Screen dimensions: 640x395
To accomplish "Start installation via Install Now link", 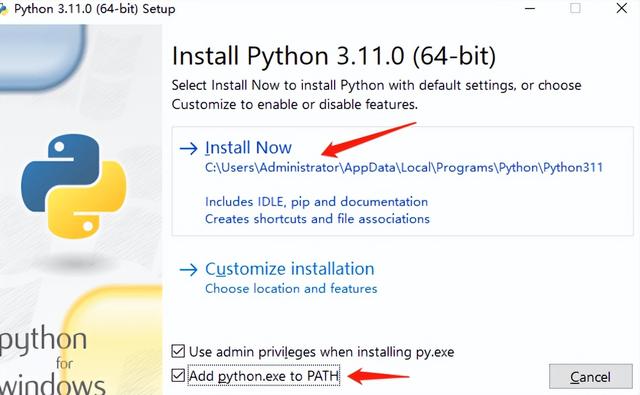I will (248, 148).
